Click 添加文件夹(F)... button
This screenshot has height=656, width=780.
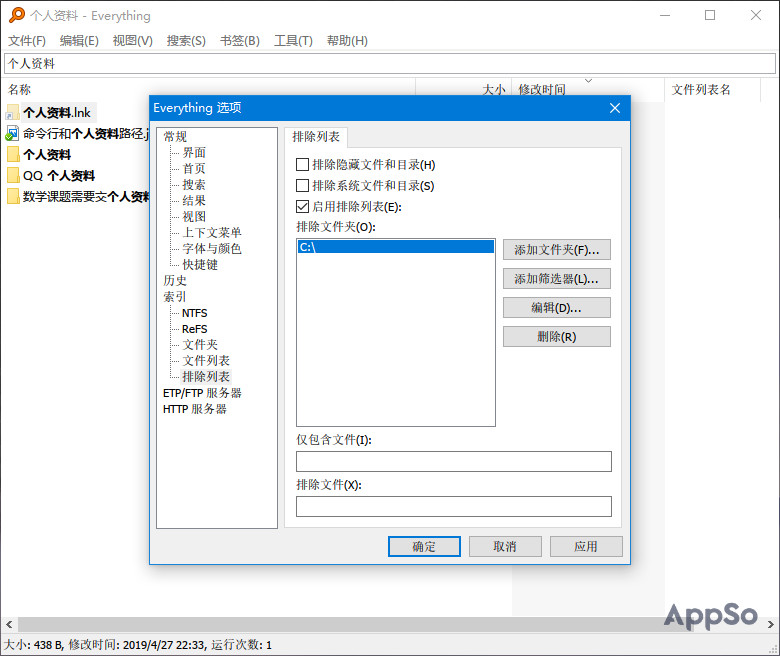point(557,250)
